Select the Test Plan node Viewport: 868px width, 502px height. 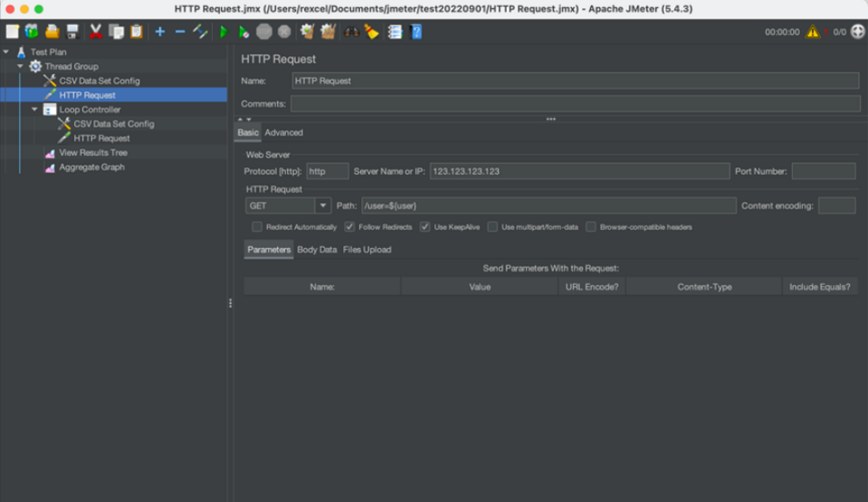48,52
